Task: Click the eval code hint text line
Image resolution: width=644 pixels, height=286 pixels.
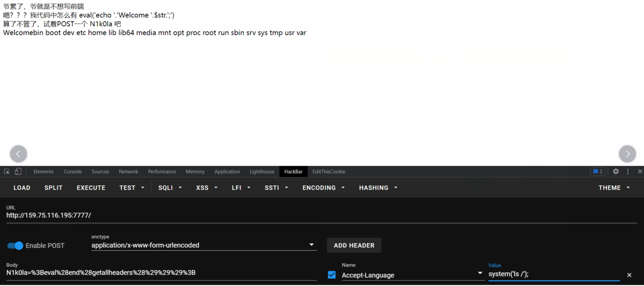Action: 88,15
